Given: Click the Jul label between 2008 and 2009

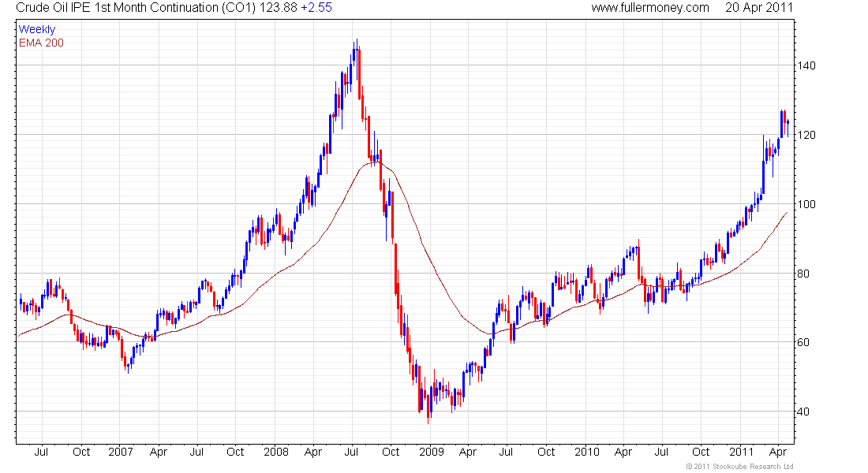Looking at the screenshot, I should [351, 452].
